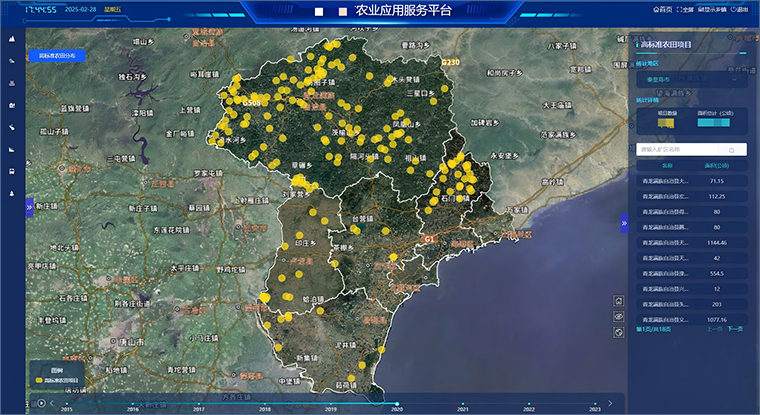Click the first icon in left sidebar
The width and height of the screenshot is (760, 415).
coord(12,39)
